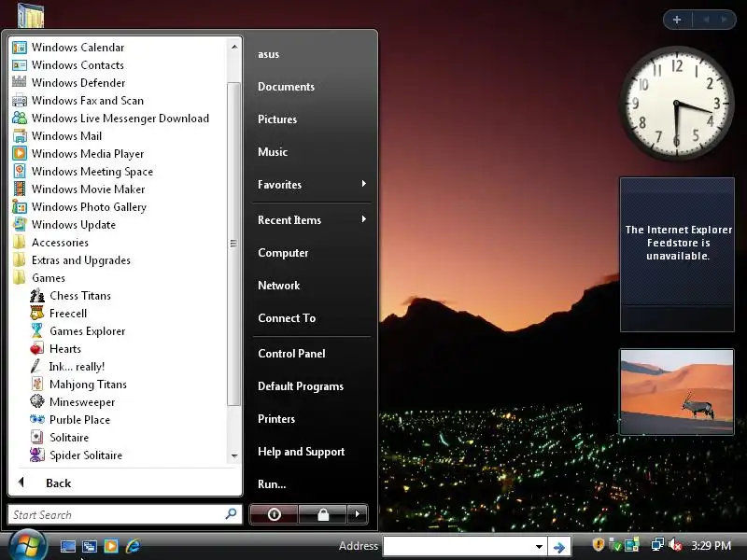The image size is (747, 560).
Task: Open Windows Meeting Space icon
Action: (x=20, y=171)
